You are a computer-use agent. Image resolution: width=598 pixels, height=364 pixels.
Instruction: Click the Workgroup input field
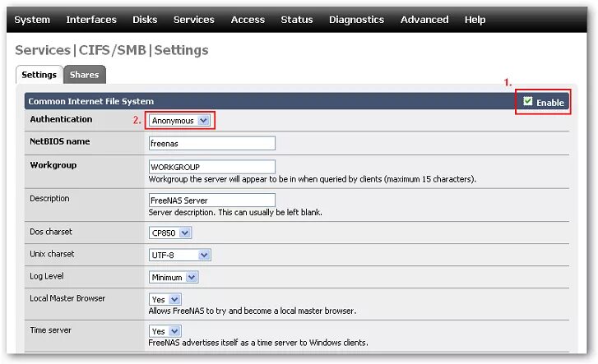(211, 167)
